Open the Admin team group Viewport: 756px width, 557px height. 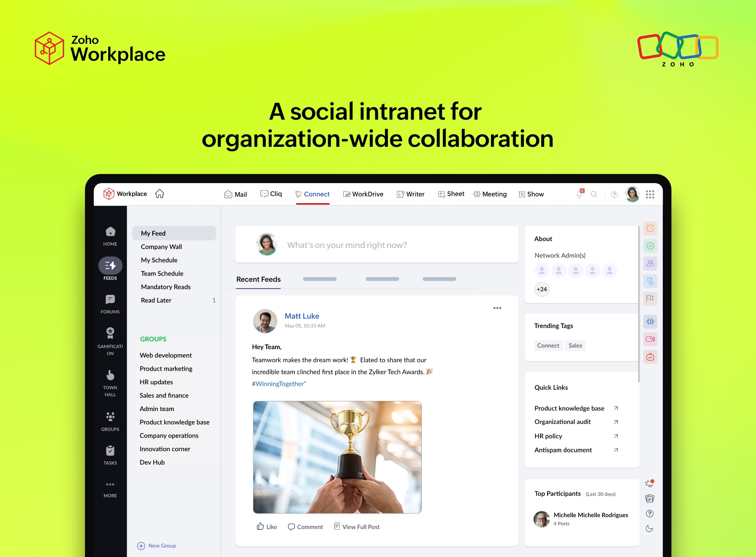pos(157,409)
